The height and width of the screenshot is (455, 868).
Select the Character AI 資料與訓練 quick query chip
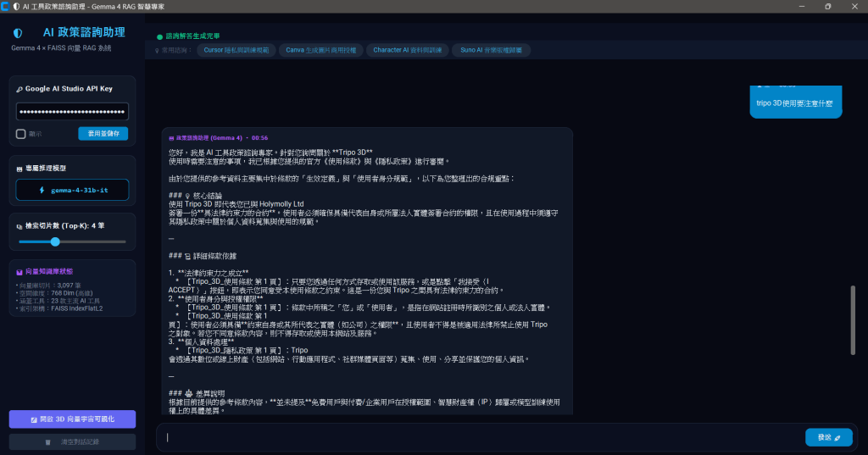(x=407, y=50)
